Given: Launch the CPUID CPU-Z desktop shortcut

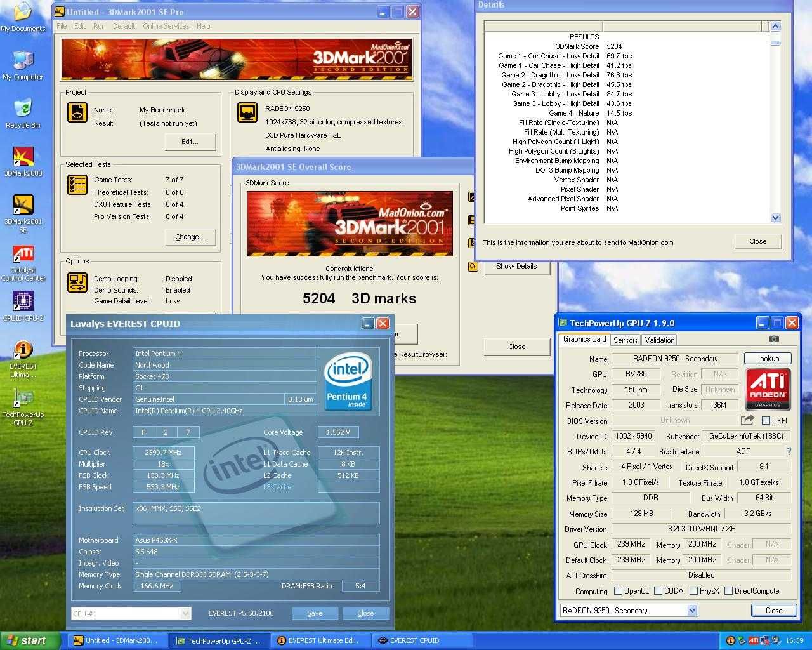Looking at the screenshot, I should [23, 306].
